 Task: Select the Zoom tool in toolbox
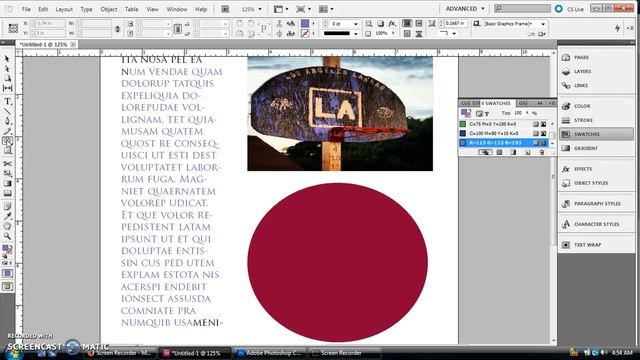[x=7, y=236]
